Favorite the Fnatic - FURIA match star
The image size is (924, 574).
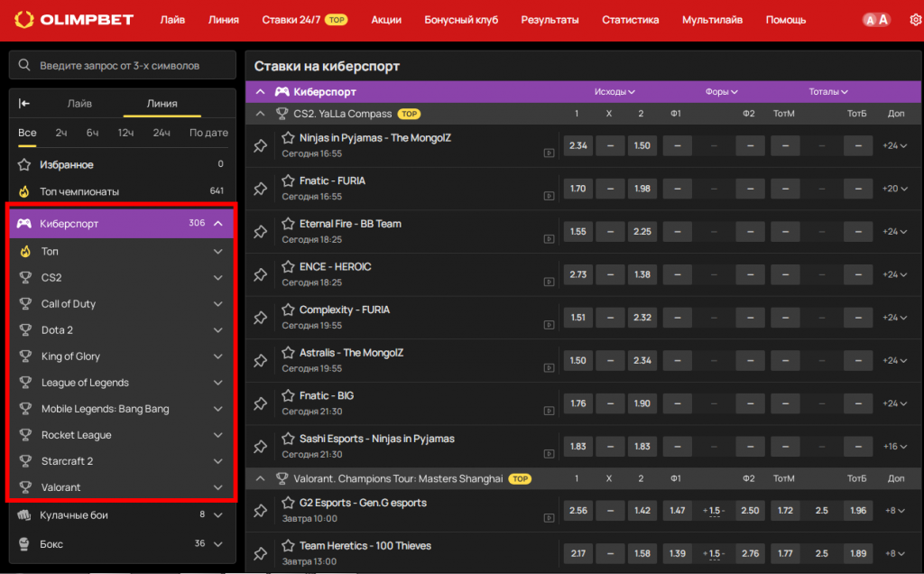tap(288, 181)
